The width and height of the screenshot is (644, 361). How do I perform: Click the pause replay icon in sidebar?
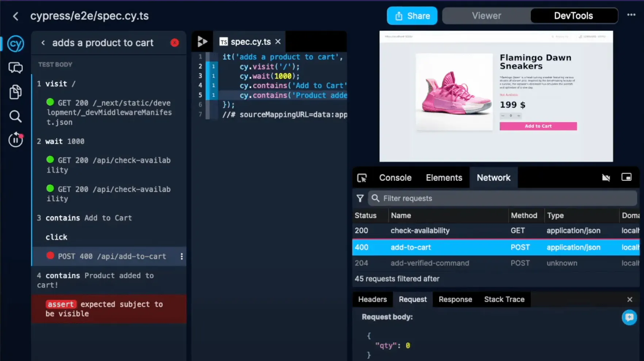coord(15,140)
